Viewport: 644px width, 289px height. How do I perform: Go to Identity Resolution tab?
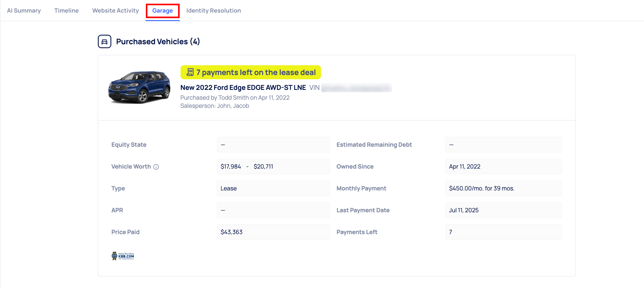213,11
